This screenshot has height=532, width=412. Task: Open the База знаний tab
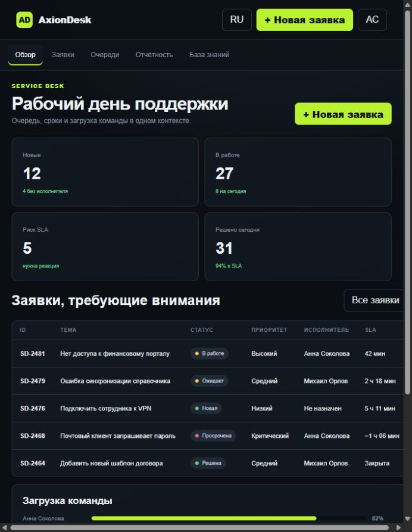(209, 55)
